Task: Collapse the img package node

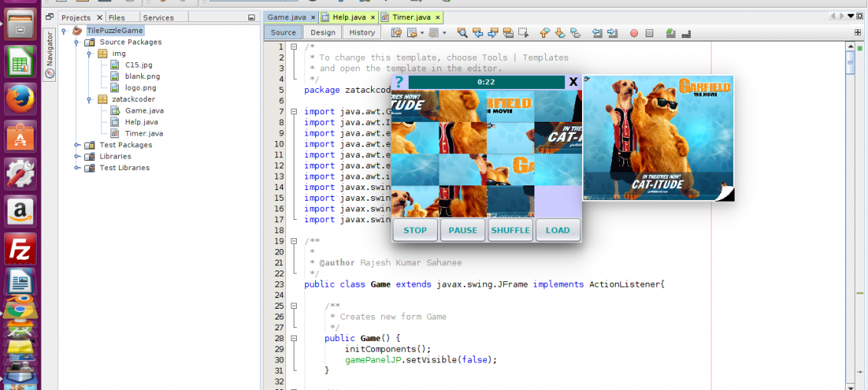Action: pos(89,54)
